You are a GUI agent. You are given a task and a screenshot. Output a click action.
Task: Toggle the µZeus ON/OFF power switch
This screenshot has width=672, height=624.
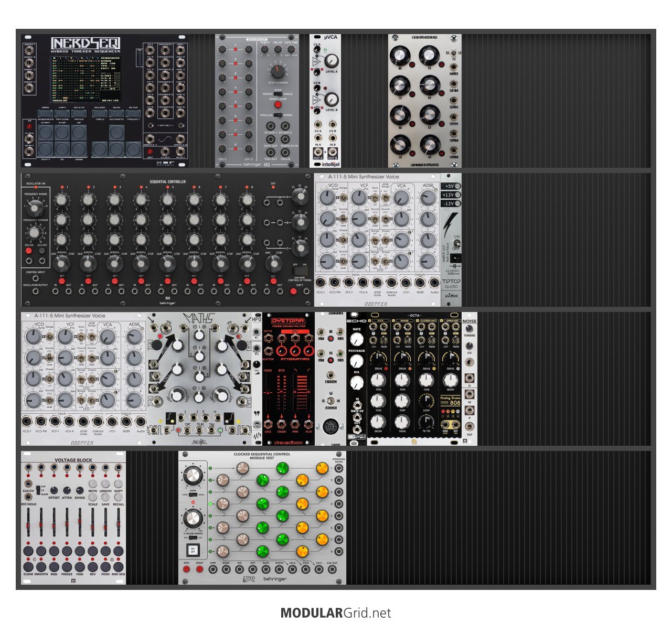457,243
